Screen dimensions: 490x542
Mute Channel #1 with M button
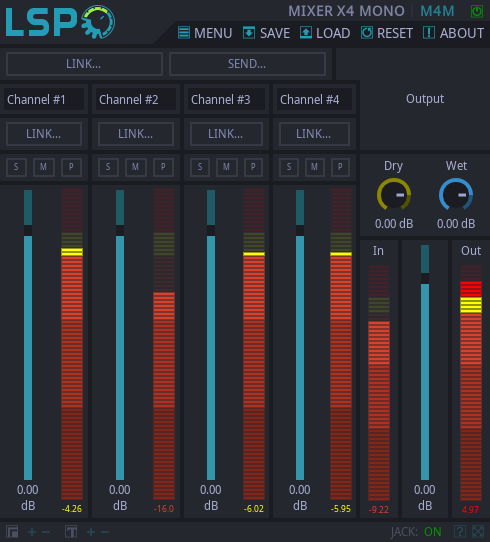click(44, 167)
